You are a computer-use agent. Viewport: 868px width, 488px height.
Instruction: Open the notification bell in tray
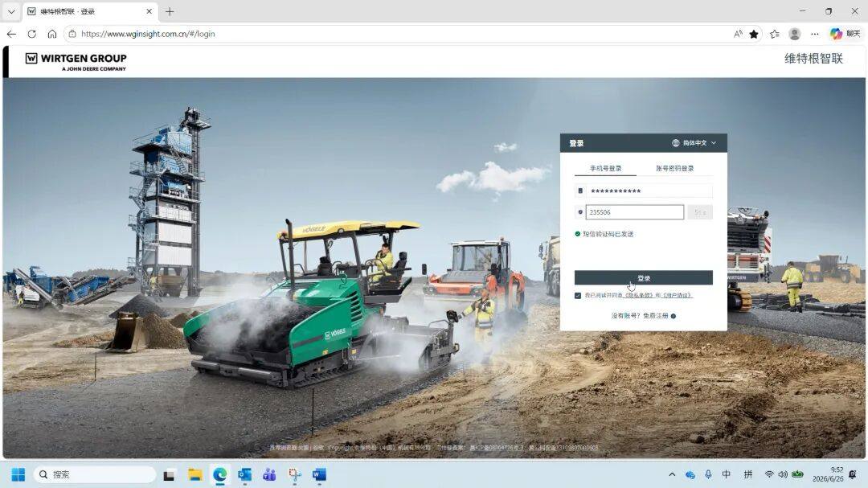click(x=853, y=474)
